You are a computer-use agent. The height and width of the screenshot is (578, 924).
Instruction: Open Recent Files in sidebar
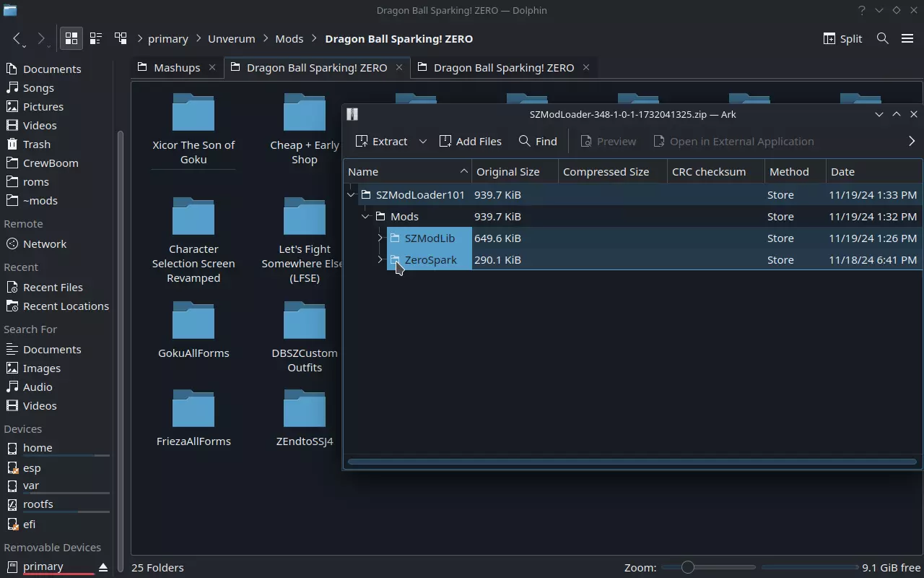pos(53,288)
